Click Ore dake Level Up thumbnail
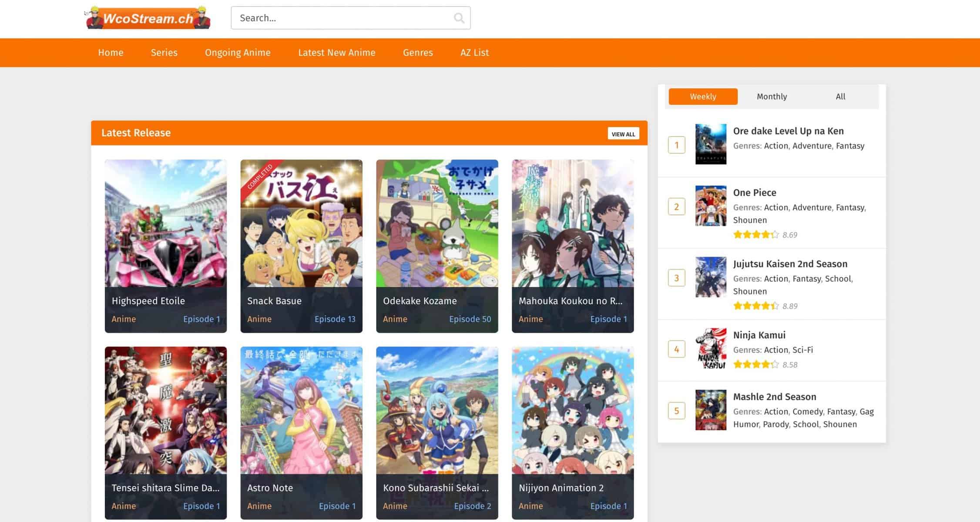The width and height of the screenshot is (980, 522). [x=711, y=144]
